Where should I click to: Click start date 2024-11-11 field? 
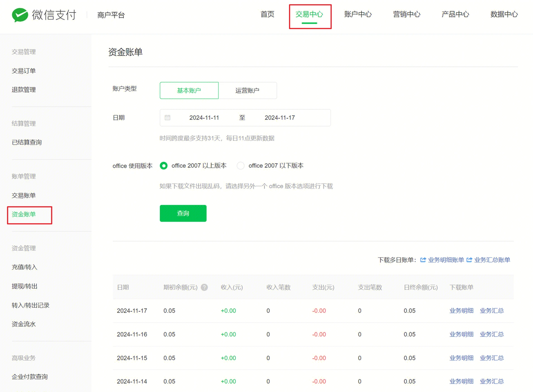204,118
